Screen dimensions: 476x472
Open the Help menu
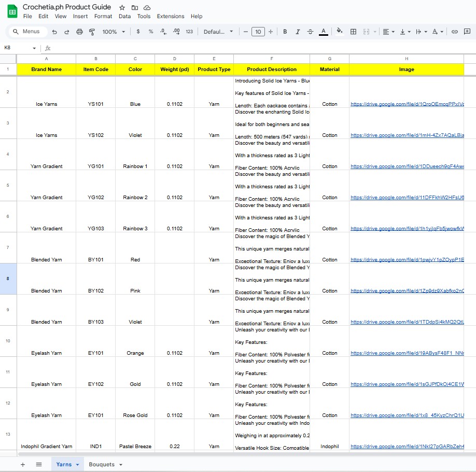coord(197,16)
